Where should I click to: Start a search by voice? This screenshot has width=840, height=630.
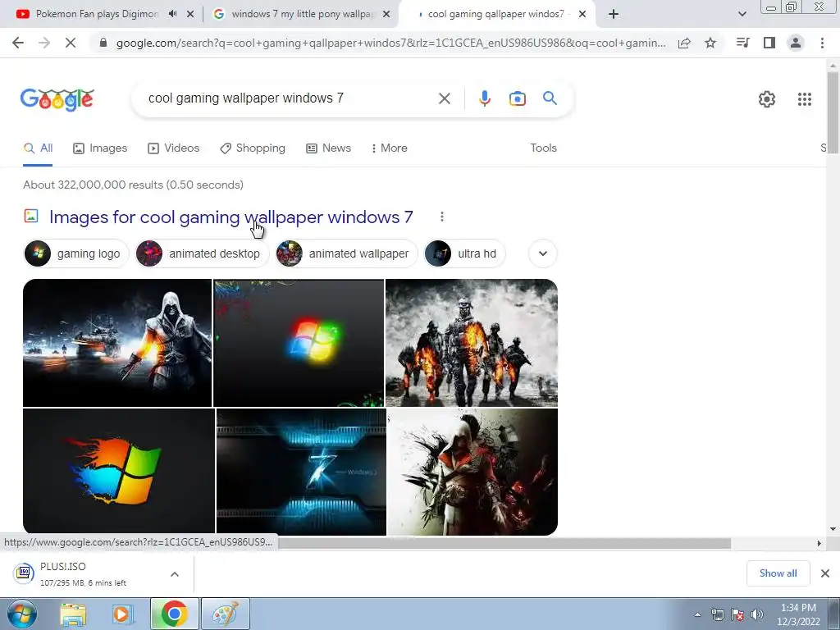tap(485, 98)
